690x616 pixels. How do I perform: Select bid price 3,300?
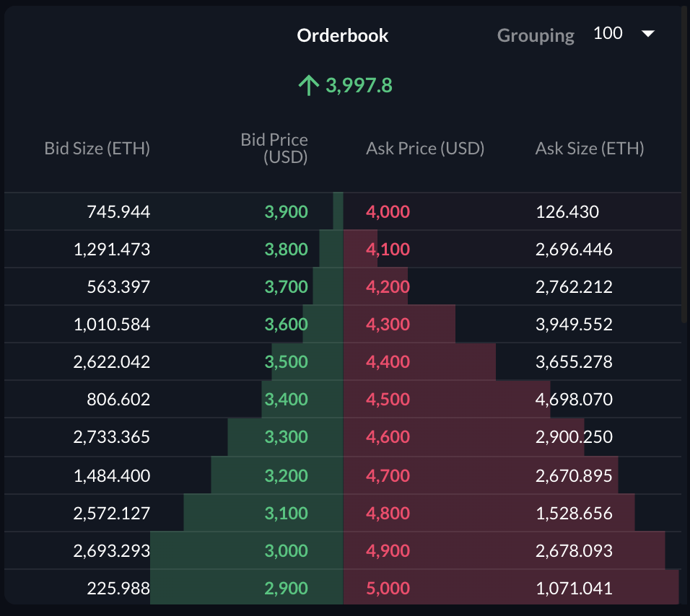(x=286, y=436)
